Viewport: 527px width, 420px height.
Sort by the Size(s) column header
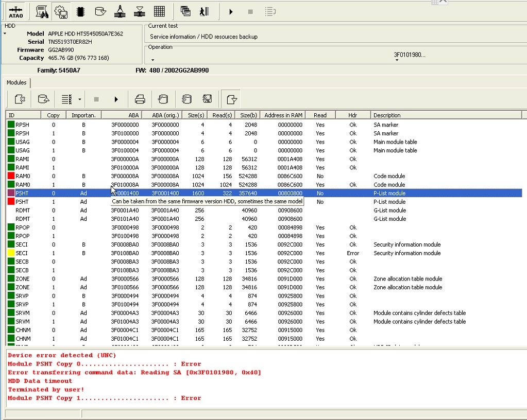click(195, 115)
